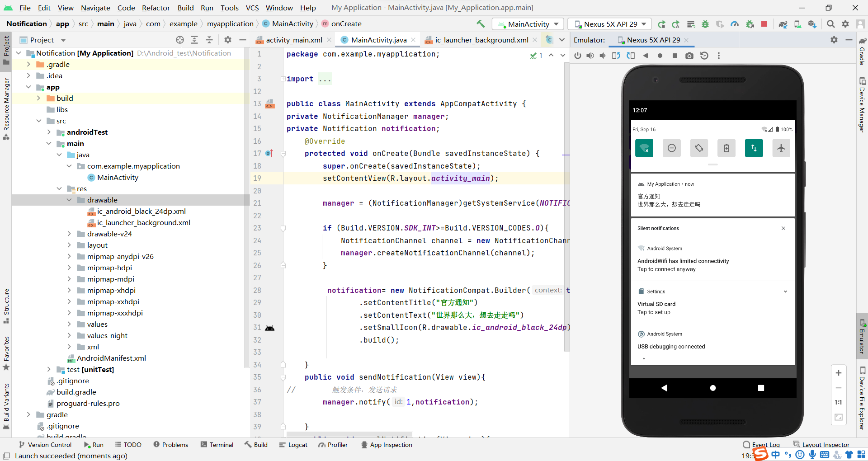
Task: Toggle Do Not Disturb tile
Action: 672,148
